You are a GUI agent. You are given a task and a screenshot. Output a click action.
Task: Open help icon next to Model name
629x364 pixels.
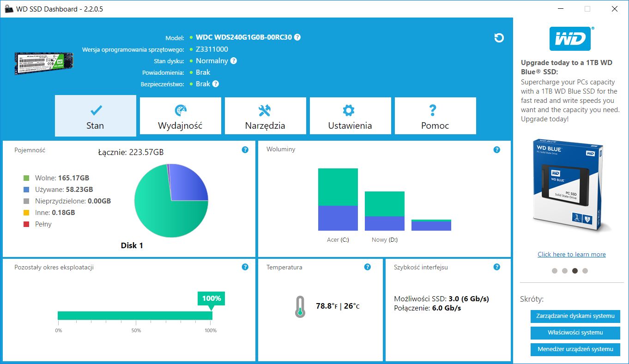[x=297, y=37]
